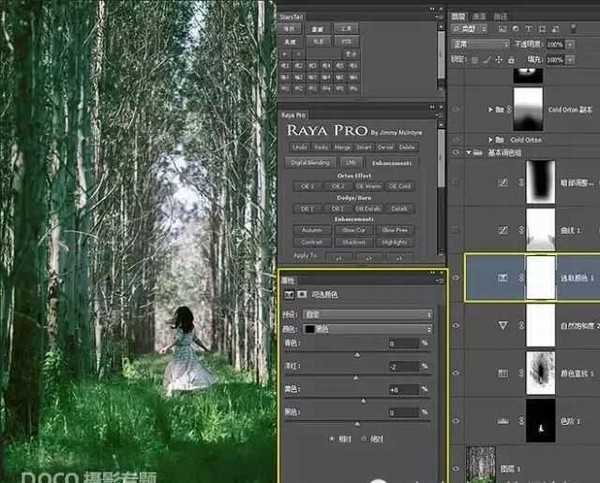Click the Selective Color adjustment icon in Properties
This screenshot has height=483, width=600.
[291, 296]
